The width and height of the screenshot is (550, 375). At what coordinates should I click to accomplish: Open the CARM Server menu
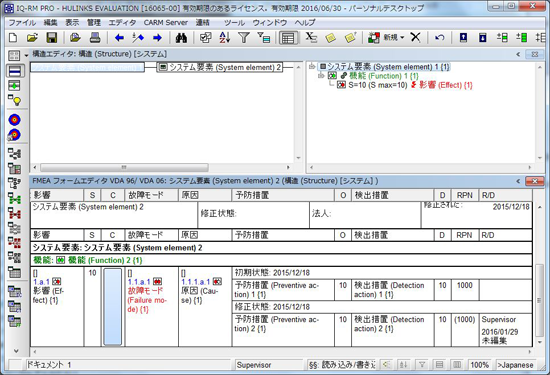166,23
